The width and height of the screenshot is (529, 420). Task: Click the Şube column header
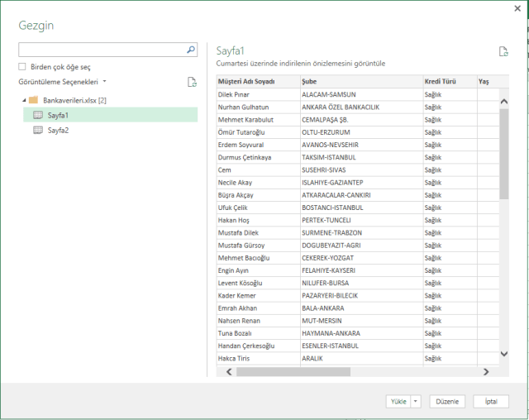(x=362, y=81)
